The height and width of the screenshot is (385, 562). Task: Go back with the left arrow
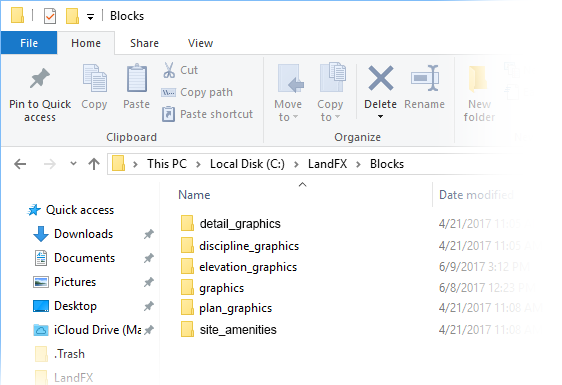[20, 164]
